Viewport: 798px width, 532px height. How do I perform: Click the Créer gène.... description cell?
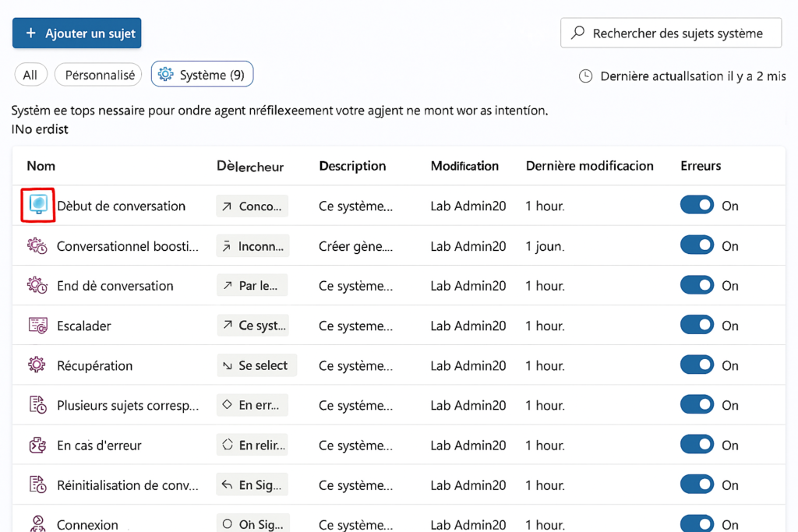click(x=355, y=246)
